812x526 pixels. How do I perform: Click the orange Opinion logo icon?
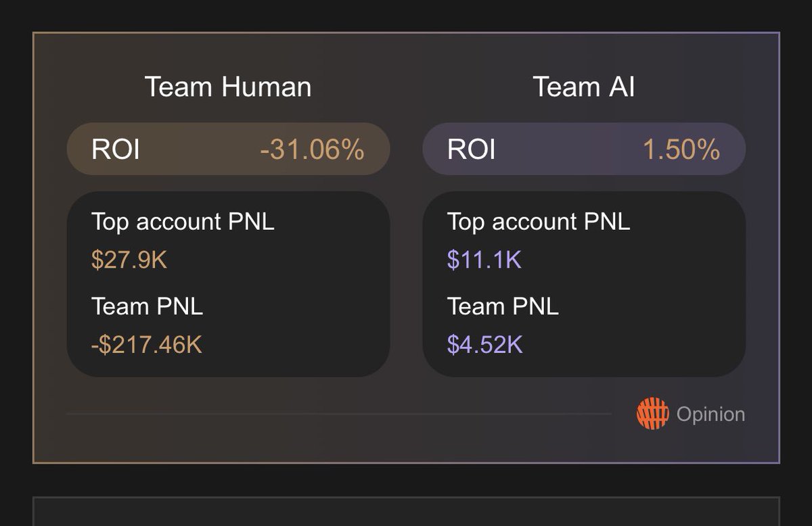click(x=652, y=414)
